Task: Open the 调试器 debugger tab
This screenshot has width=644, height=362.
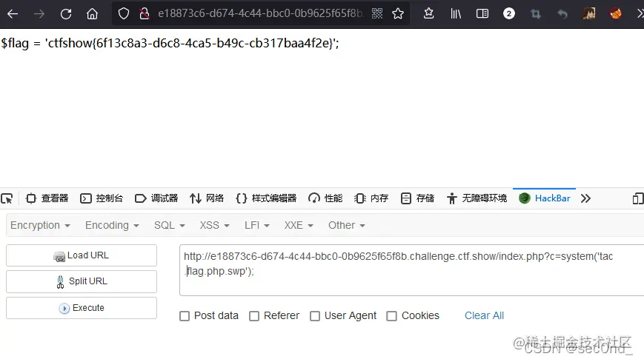Action: pos(156,198)
